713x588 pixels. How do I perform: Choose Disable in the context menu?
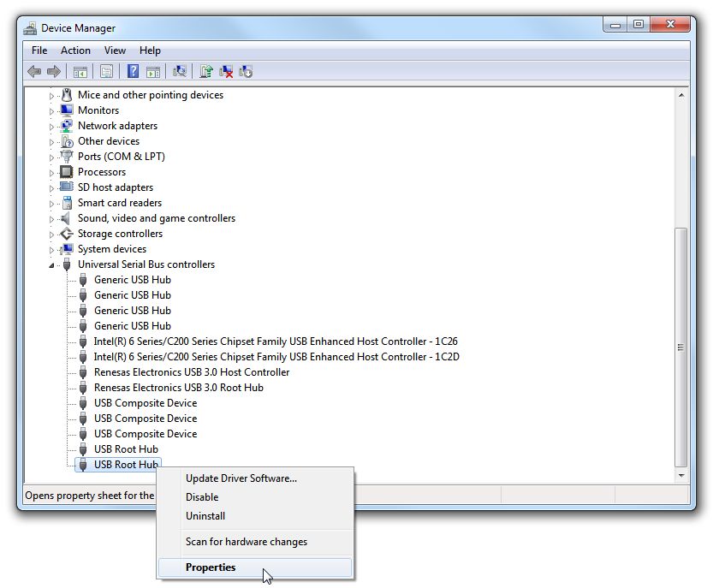(255, 497)
